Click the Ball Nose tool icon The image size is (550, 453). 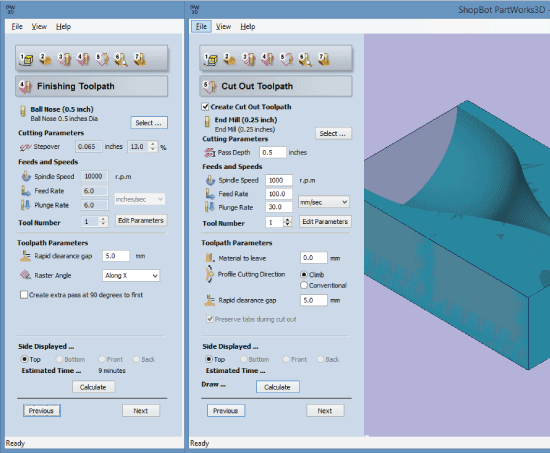[23, 111]
